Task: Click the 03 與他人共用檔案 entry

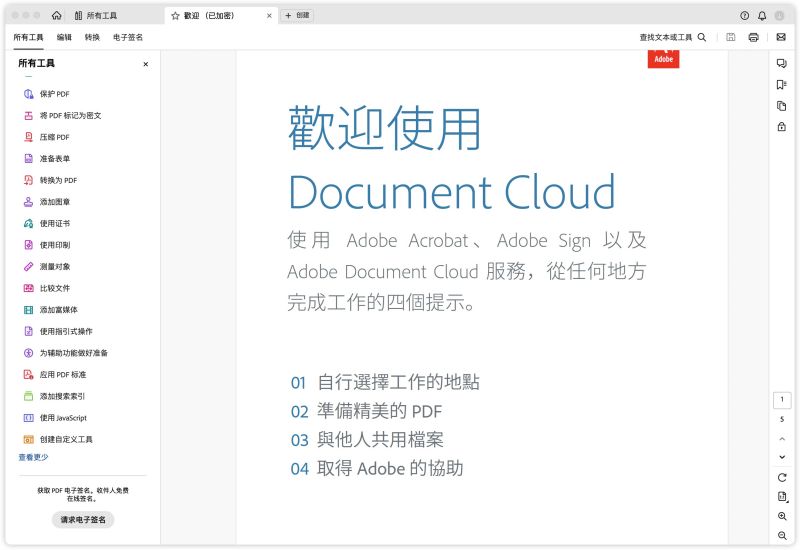Action: point(367,439)
